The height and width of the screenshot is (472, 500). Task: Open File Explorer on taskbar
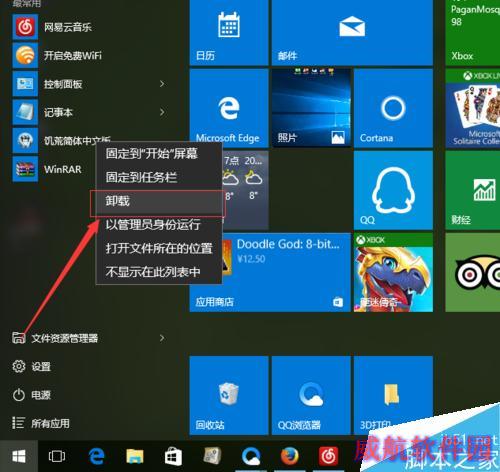coord(135,456)
